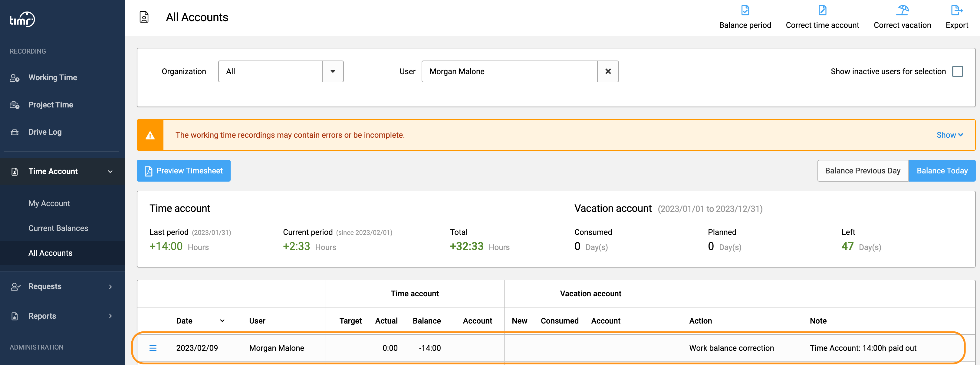Open row menu for 2023/02/09 entry

pyautogui.click(x=153, y=348)
